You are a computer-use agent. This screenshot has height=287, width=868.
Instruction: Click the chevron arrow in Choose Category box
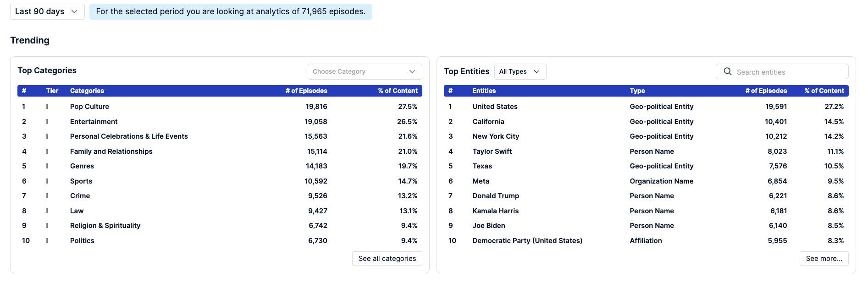pyautogui.click(x=412, y=71)
